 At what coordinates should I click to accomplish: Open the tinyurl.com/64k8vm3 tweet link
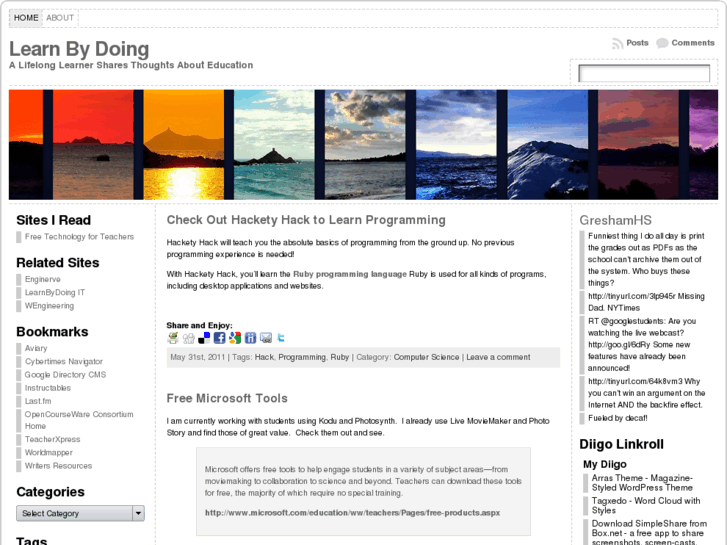point(635,381)
